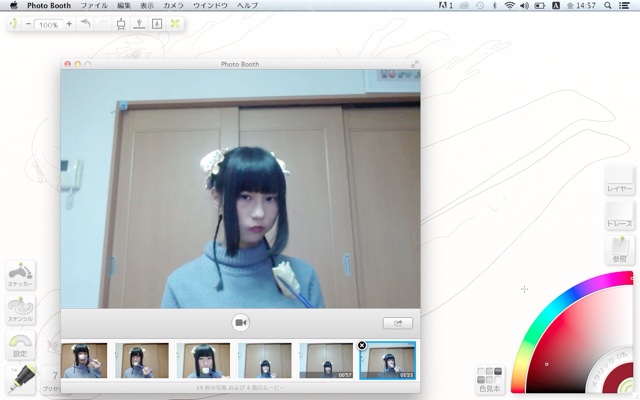Select the first photo thumbnail
Image resolution: width=640 pixels, height=400 pixels.
click(x=84, y=360)
